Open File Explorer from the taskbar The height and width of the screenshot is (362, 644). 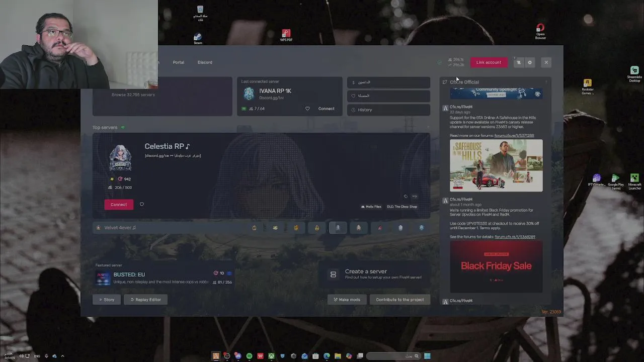tap(338, 356)
